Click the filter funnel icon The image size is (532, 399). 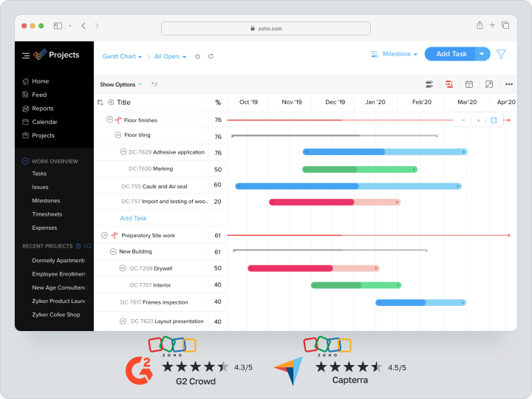pyautogui.click(x=501, y=54)
